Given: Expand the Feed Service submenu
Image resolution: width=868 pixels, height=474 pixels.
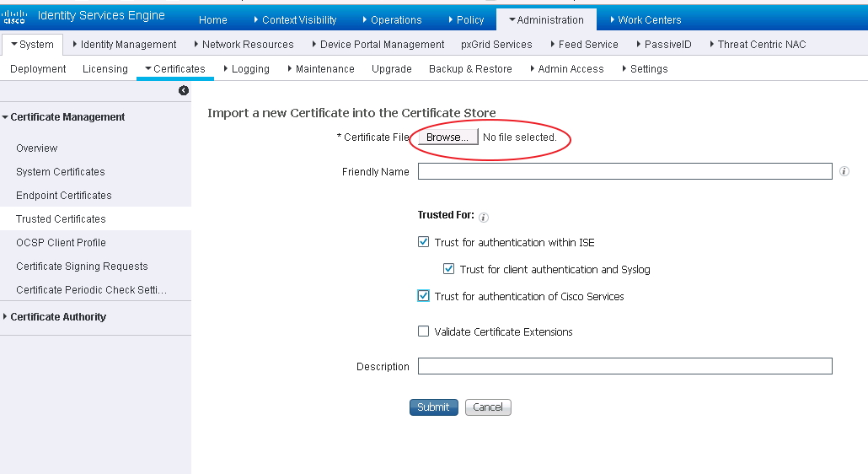Looking at the screenshot, I should 584,45.
